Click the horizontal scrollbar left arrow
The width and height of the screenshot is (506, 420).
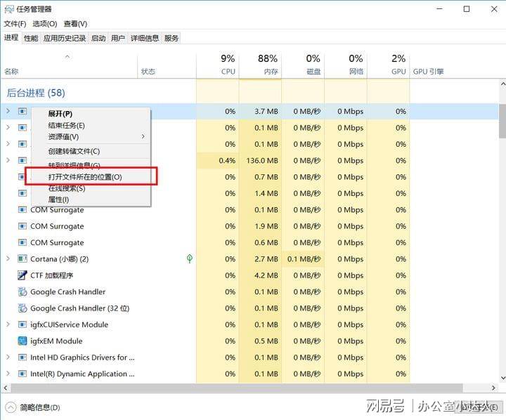pyautogui.click(x=5, y=388)
